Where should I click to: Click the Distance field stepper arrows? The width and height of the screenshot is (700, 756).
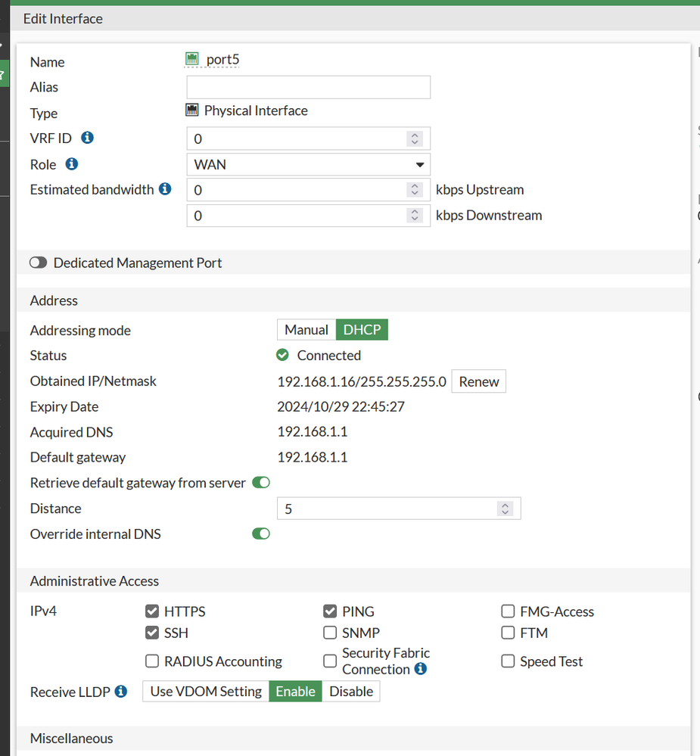(x=506, y=509)
